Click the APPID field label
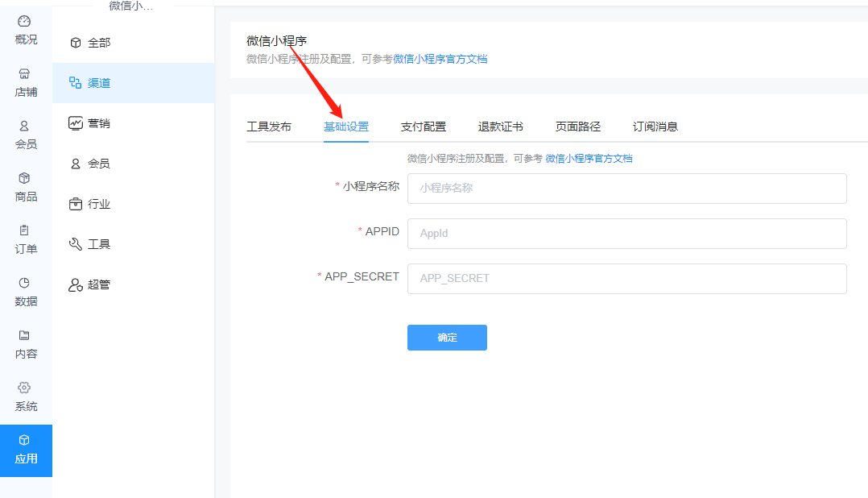868x498 pixels. coord(382,231)
